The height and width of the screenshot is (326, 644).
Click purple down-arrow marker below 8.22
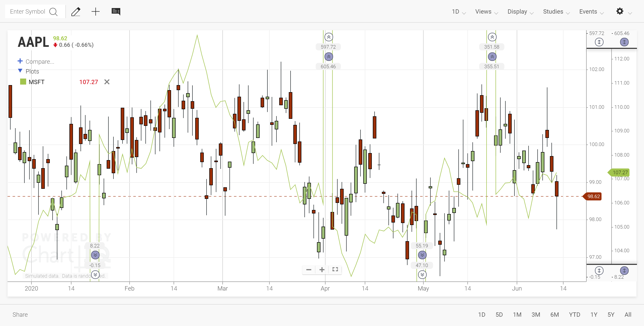click(x=95, y=255)
